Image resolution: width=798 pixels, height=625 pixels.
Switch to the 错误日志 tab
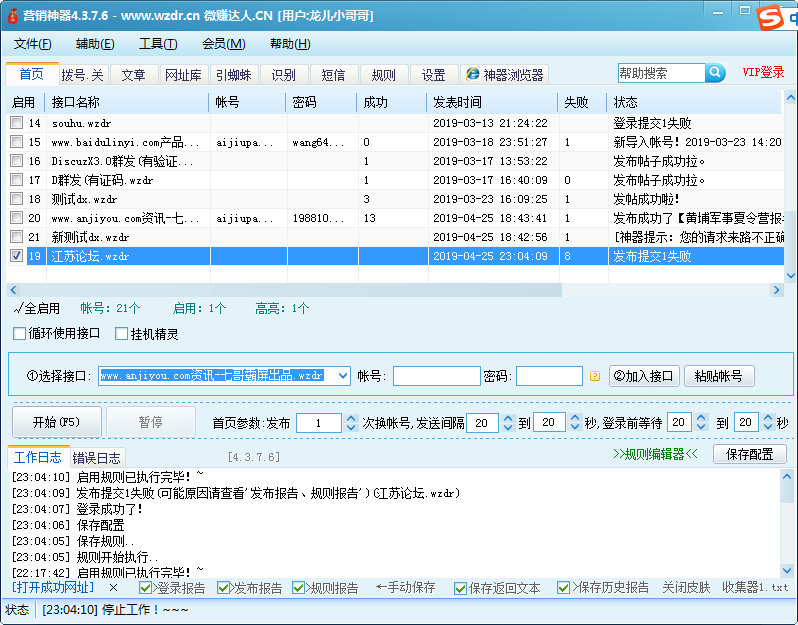point(97,458)
